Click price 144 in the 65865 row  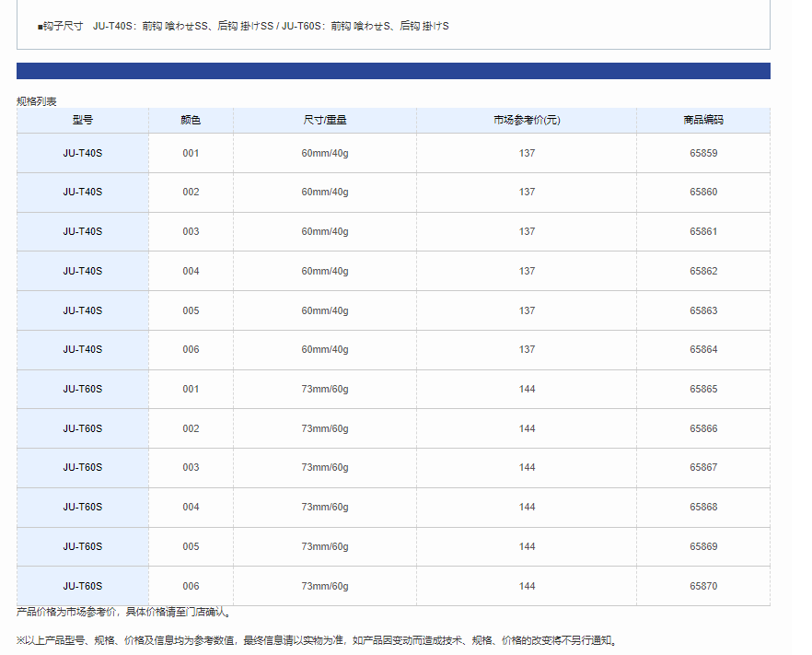coord(527,389)
